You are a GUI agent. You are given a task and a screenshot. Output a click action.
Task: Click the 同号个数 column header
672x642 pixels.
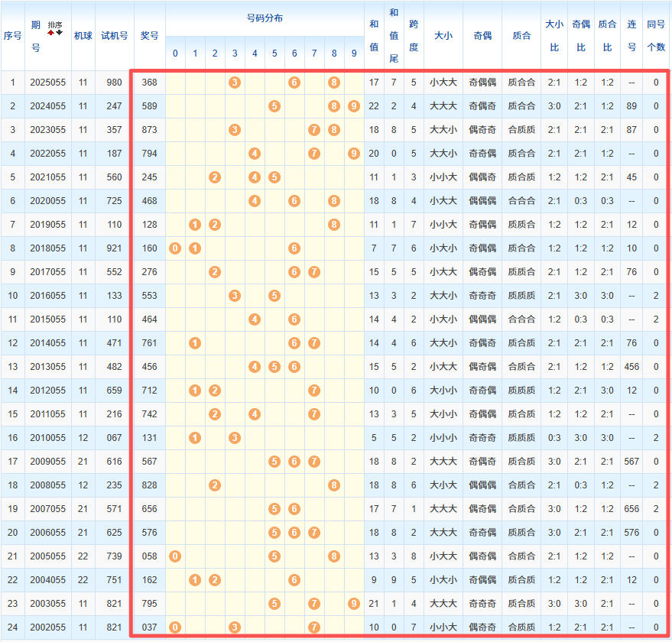(x=656, y=36)
